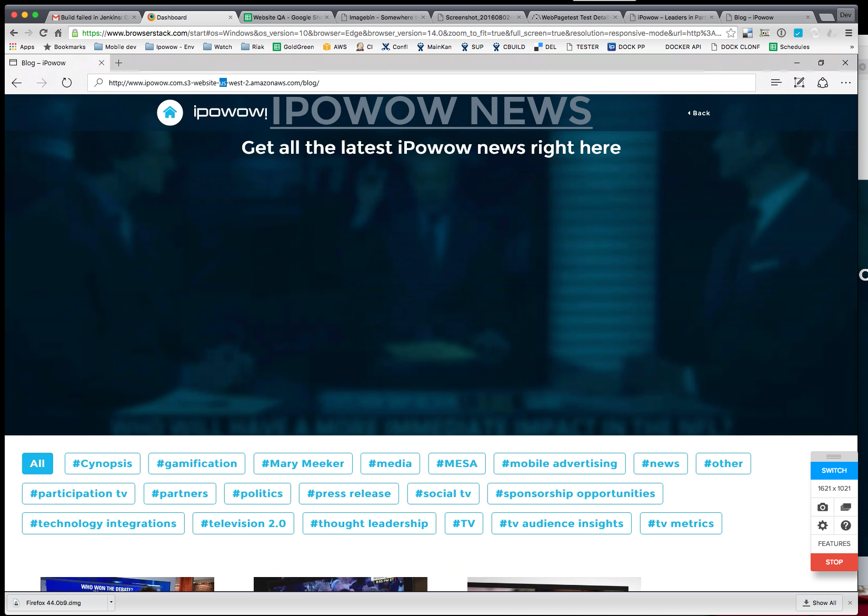Switch to WebPagetest Test Details tab
This screenshot has height=616, width=868.
coord(574,17)
